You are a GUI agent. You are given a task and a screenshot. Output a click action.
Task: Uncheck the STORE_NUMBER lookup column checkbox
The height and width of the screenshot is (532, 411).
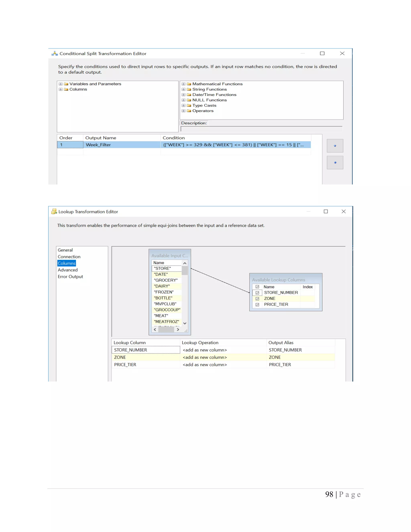[x=257, y=293]
